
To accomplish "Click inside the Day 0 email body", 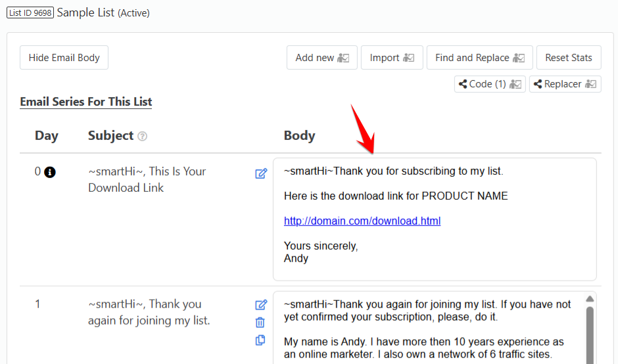I will pyautogui.click(x=435, y=219).
